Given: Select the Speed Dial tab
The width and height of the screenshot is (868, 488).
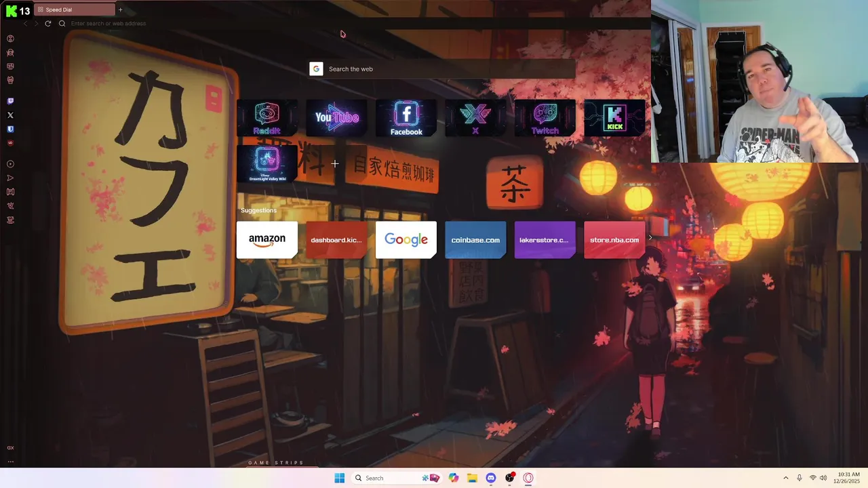Looking at the screenshot, I should 75,9.
